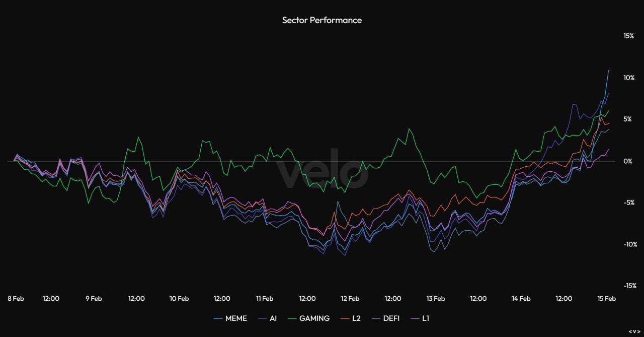Click the orange L2 legend color line
Image resolution: width=644 pixels, height=337 pixels.
pyautogui.click(x=344, y=318)
